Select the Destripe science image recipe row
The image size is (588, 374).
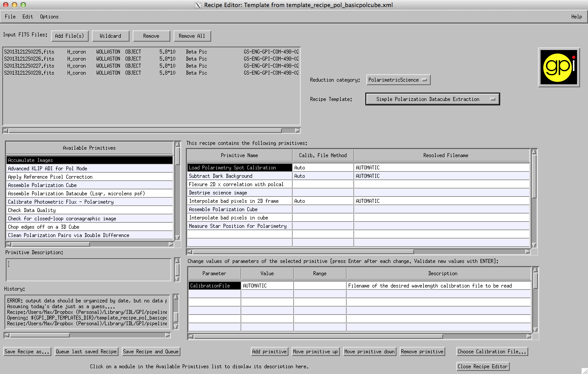tap(218, 193)
